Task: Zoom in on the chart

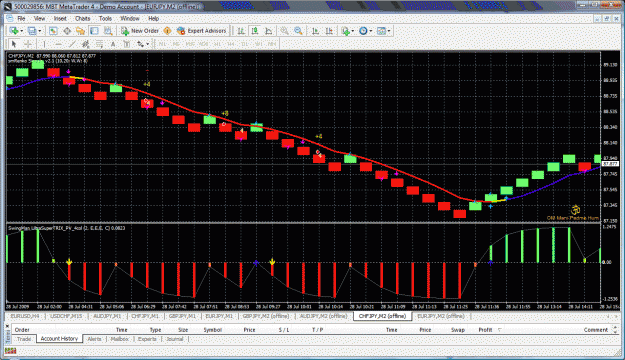Action: [284, 31]
